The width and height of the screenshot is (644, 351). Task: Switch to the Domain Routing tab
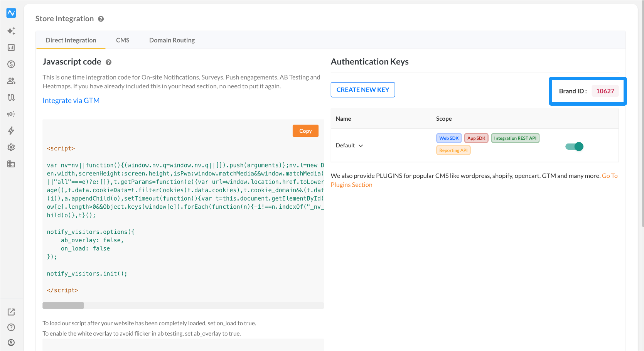[172, 40]
